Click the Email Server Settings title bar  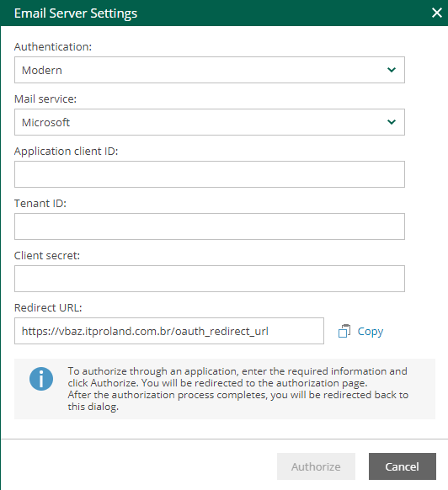click(224, 13)
